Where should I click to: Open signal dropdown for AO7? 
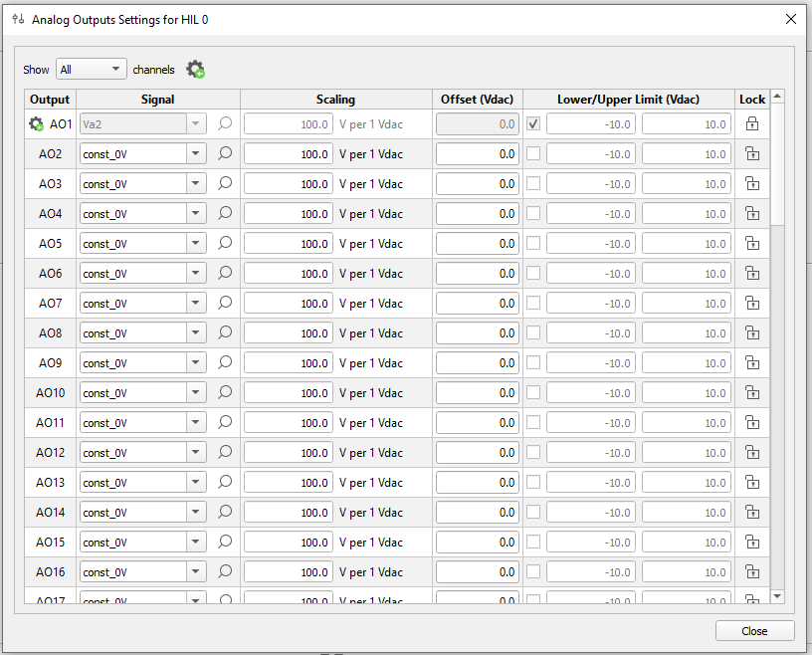[196, 304]
